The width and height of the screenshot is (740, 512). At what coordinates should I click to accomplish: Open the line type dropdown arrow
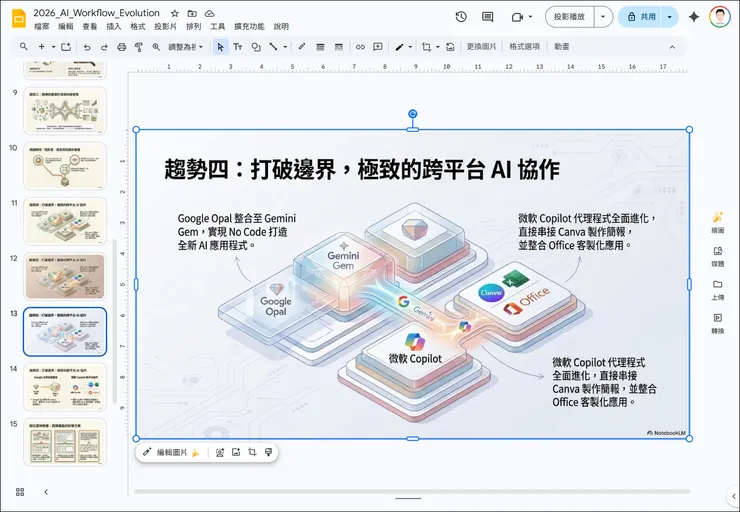(285, 47)
